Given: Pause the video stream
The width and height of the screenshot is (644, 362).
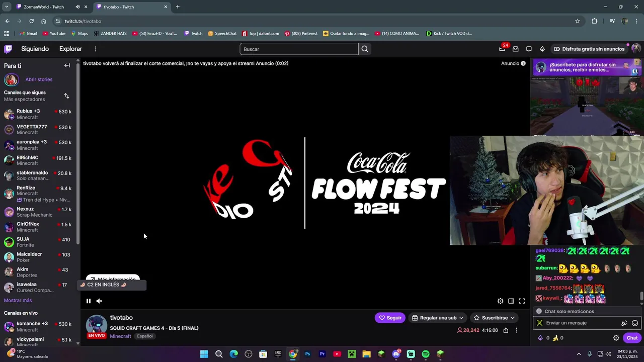Looking at the screenshot, I should pyautogui.click(x=89, y=301).
